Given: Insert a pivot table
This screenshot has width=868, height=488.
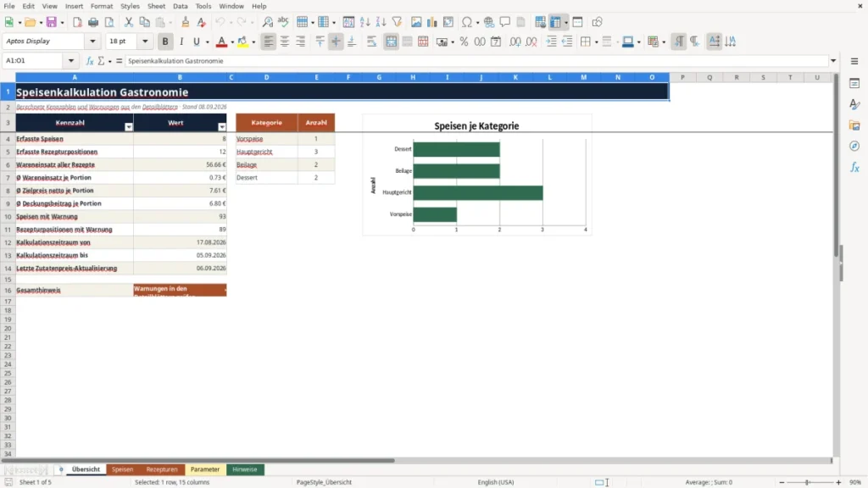Looking at the screenshot, I should (x=448, y=22).
